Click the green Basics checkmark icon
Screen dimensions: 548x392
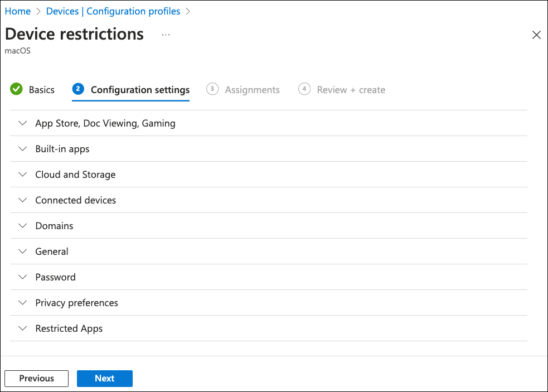[x=16, y=89]
